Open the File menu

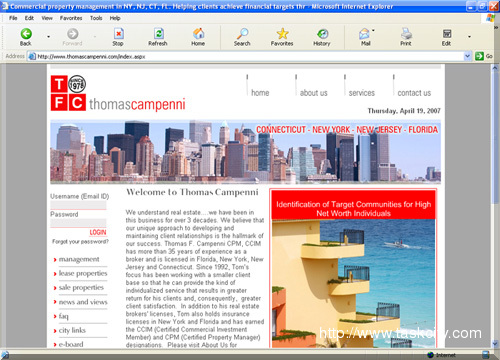click(x=13, y=18)
